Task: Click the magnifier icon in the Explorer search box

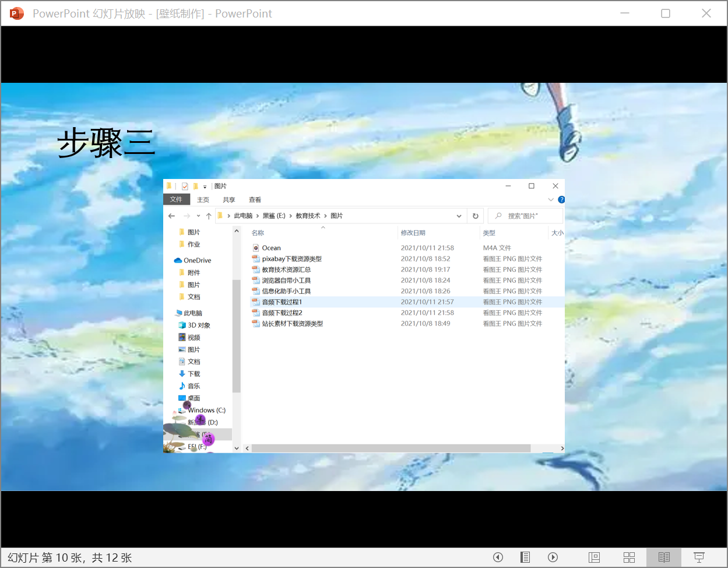Action: pyautogui.click(x=498, y=216)
